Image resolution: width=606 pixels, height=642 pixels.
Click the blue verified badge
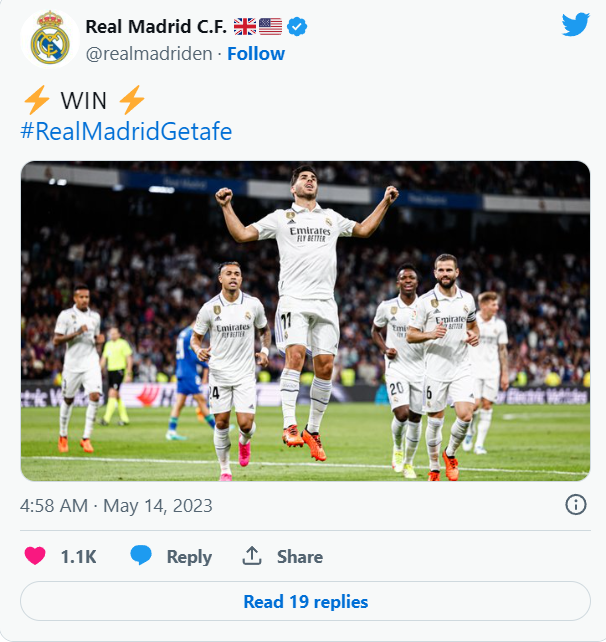point(297,27)
